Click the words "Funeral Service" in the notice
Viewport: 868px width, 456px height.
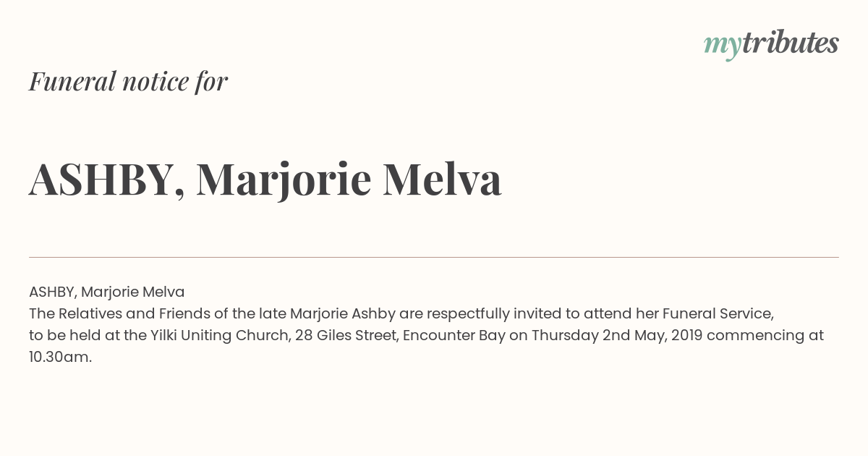tap(718, 313)
